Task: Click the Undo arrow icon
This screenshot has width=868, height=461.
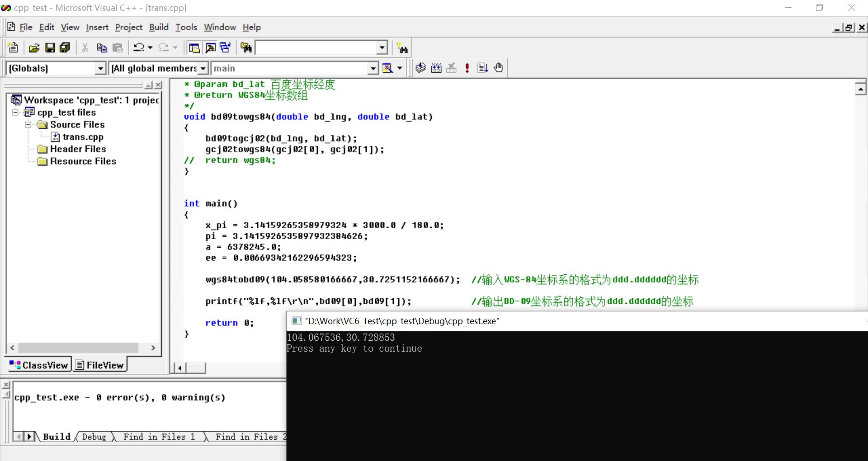Action: tap(139, 47)
